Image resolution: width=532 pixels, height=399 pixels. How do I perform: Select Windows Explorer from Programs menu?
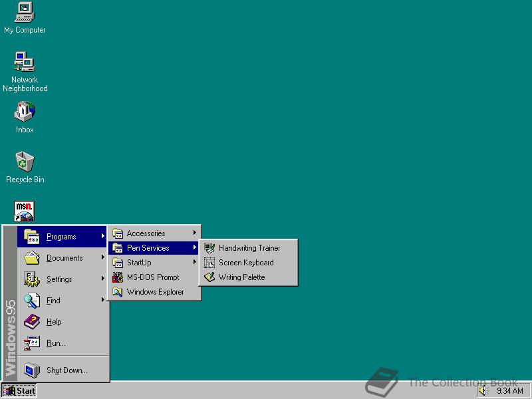[154, 292]
